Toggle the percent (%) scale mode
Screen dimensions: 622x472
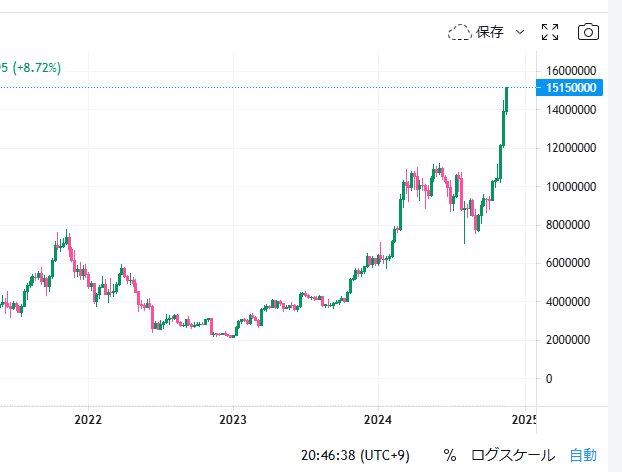(450, 455)
